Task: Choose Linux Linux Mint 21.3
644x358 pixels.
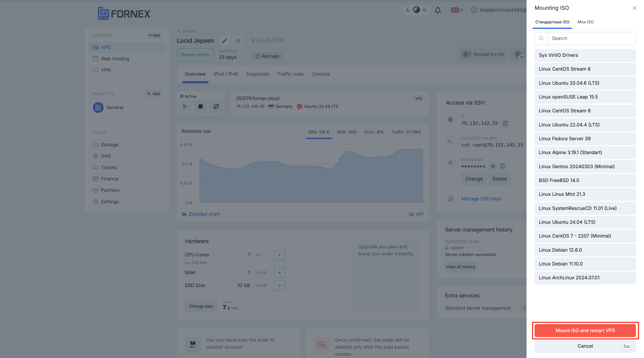Action: click(x=585, y=194)
